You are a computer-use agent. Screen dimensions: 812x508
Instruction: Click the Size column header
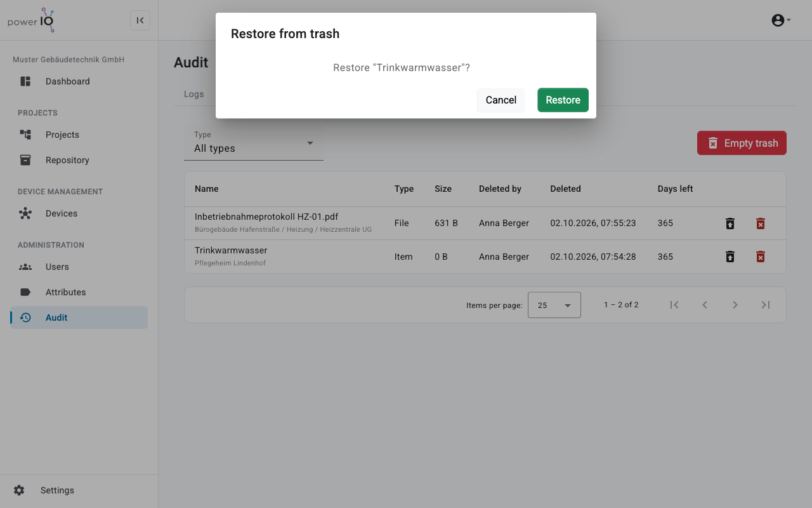(443, 189)
